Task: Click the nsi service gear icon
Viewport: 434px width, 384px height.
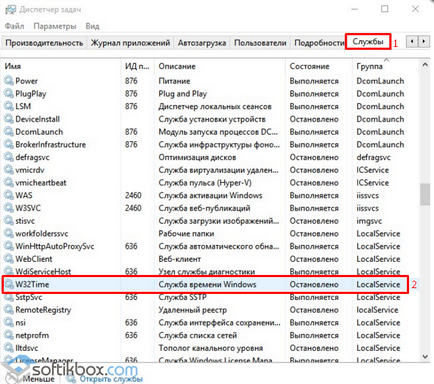Action: pyautogui.click(x=8, y=322)
